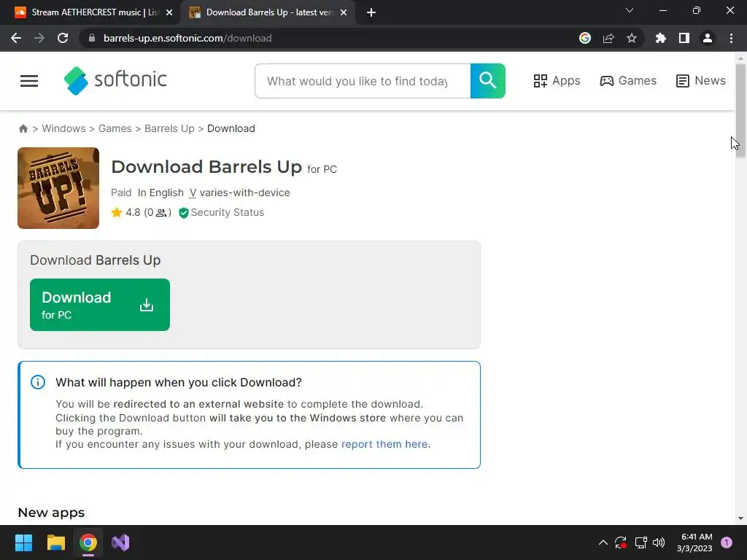The image size is (747, 560).
Task: Open Chrome profile icon
Action: tap(708, 38)
